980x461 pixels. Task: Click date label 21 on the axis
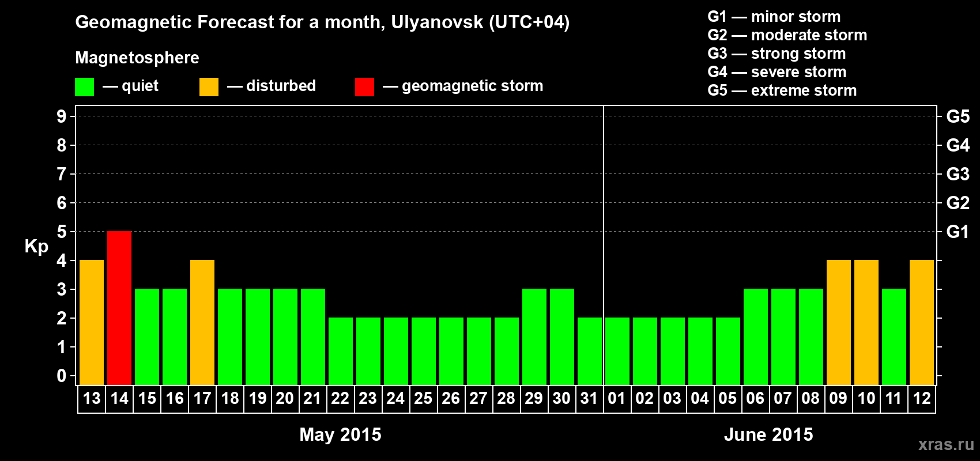(312, 399)
